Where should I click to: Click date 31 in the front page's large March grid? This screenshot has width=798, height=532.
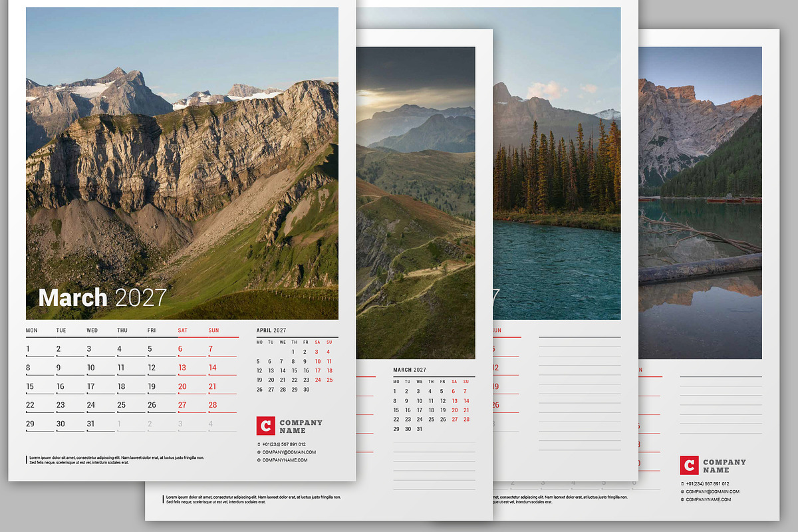click(91, 424)
